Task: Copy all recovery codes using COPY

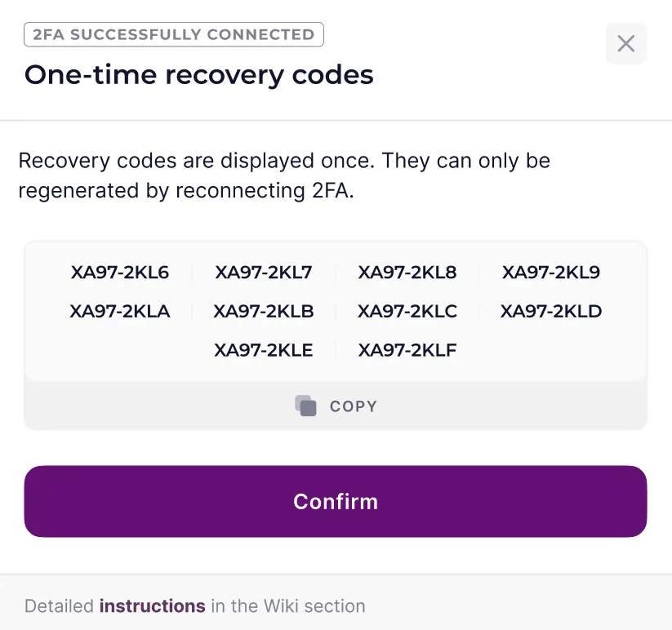Action: [x=336, y=406]
